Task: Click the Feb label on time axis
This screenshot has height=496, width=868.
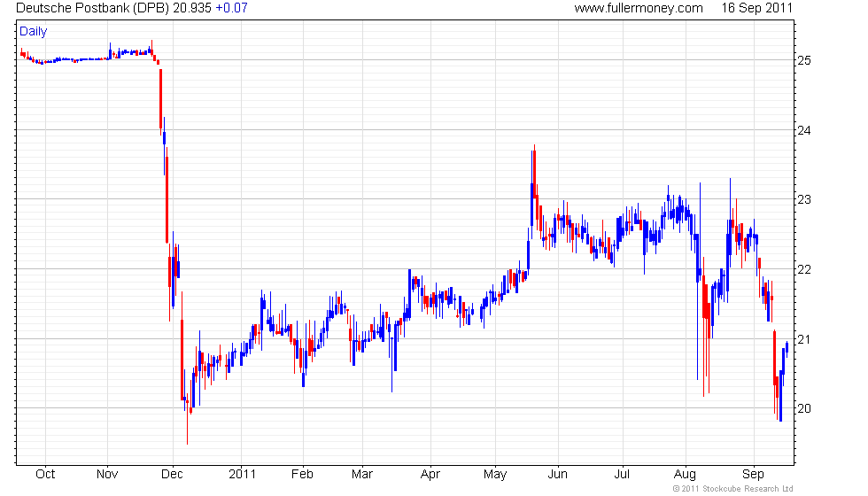Action: 302,475
